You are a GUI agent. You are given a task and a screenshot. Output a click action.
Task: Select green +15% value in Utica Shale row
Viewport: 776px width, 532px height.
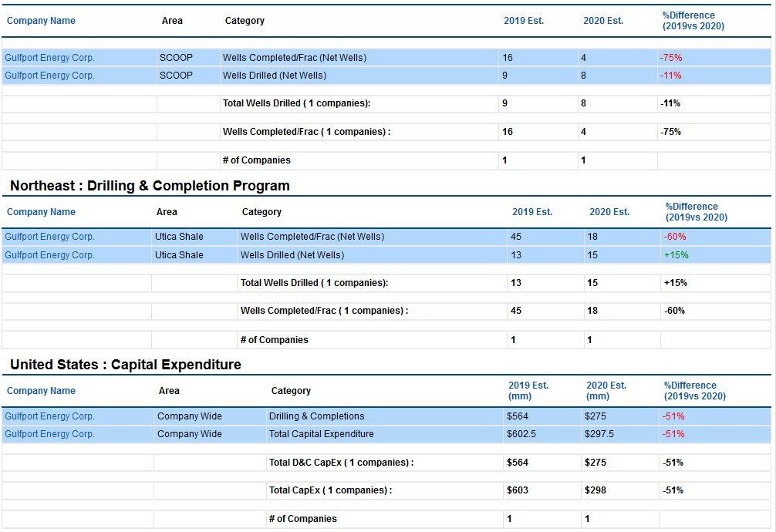click(x=676, y=255)
